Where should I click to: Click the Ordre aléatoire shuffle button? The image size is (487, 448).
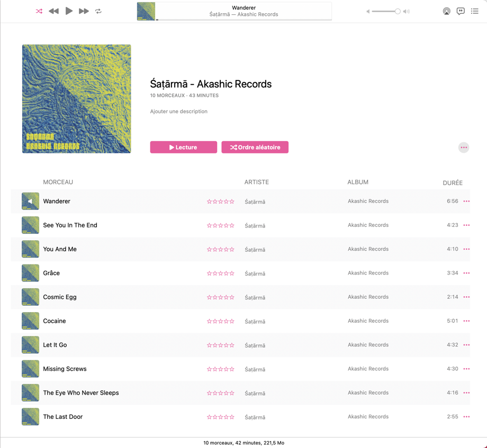255,147
